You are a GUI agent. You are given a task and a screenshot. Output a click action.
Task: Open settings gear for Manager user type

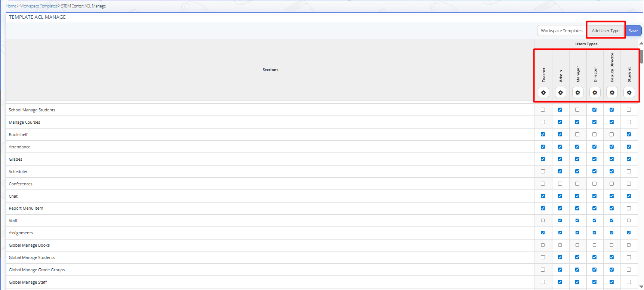click(x=577, y=93)
